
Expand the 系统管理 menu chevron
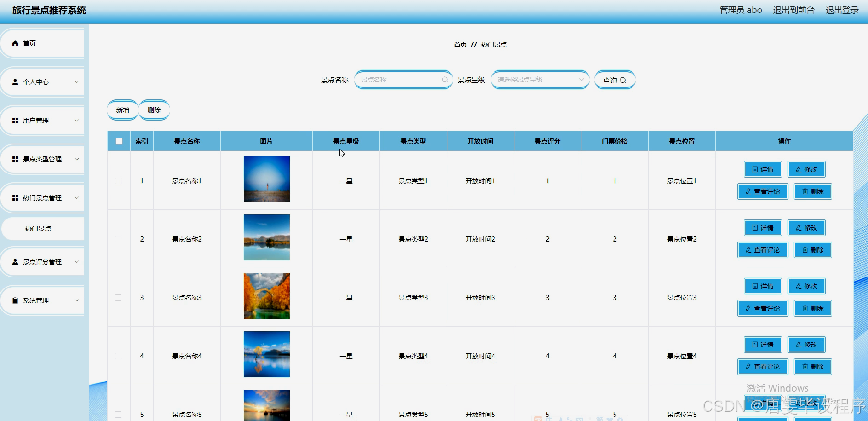(x=77, y=300)
